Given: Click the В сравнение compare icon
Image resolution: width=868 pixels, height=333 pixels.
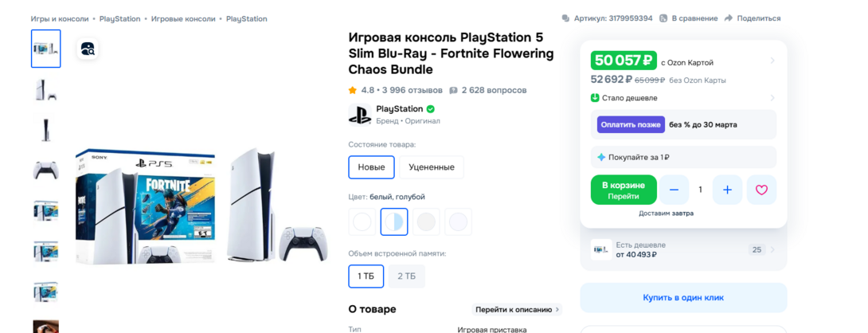Looking at the screenshot, I should pos(664,18).
